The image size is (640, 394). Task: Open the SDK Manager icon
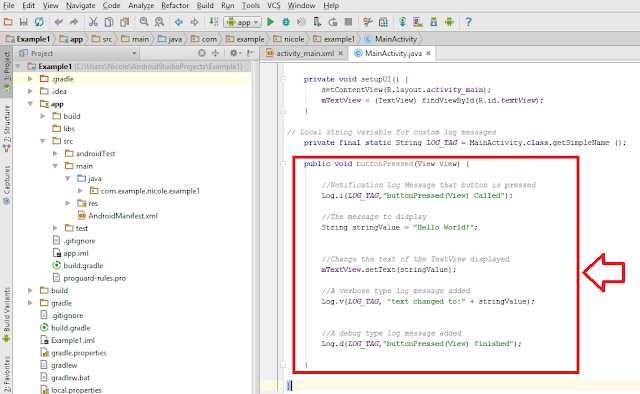click(433, 22)
